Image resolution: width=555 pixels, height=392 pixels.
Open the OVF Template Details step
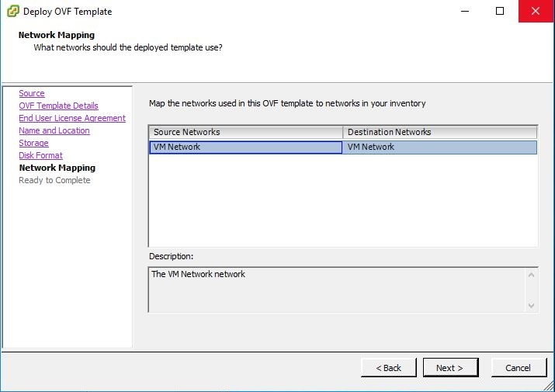tap(58, 106)
